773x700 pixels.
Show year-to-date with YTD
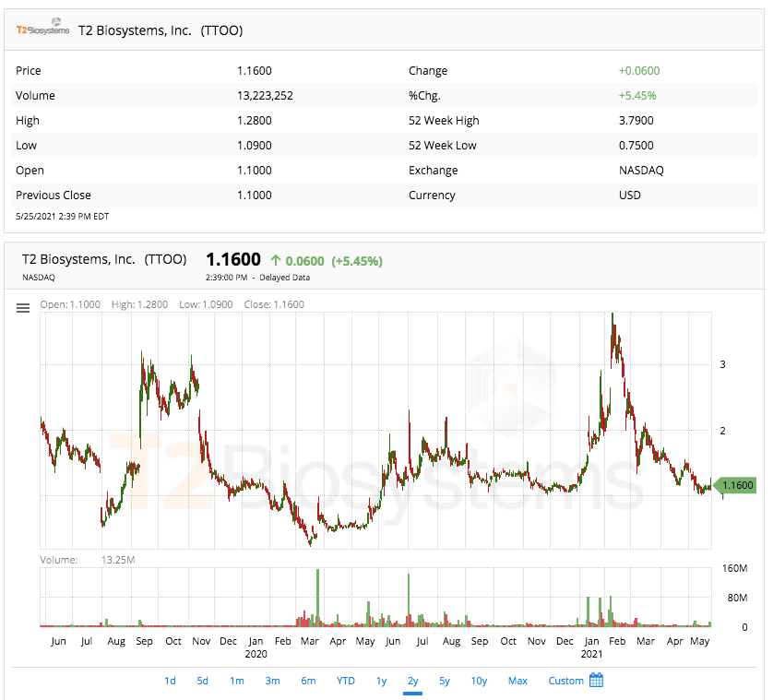(346, 681)
